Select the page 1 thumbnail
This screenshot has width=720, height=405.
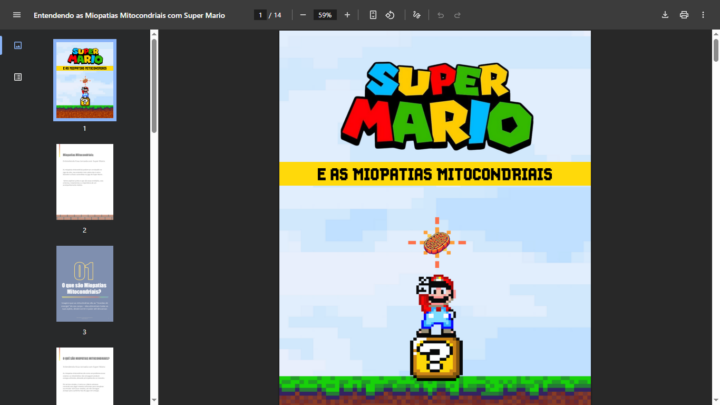pyautogui.click(x=85, y=80)
